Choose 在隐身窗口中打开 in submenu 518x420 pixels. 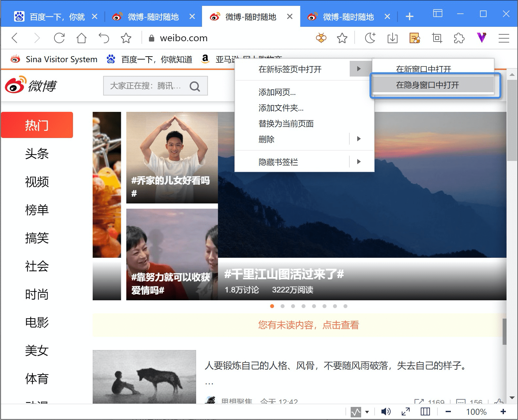[x=433, y=85]
